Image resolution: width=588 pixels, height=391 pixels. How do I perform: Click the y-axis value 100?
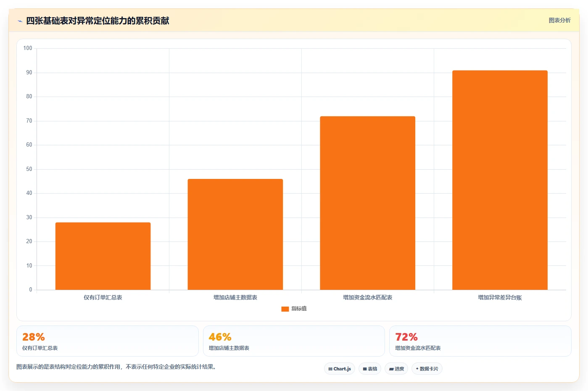coord(28,48)
